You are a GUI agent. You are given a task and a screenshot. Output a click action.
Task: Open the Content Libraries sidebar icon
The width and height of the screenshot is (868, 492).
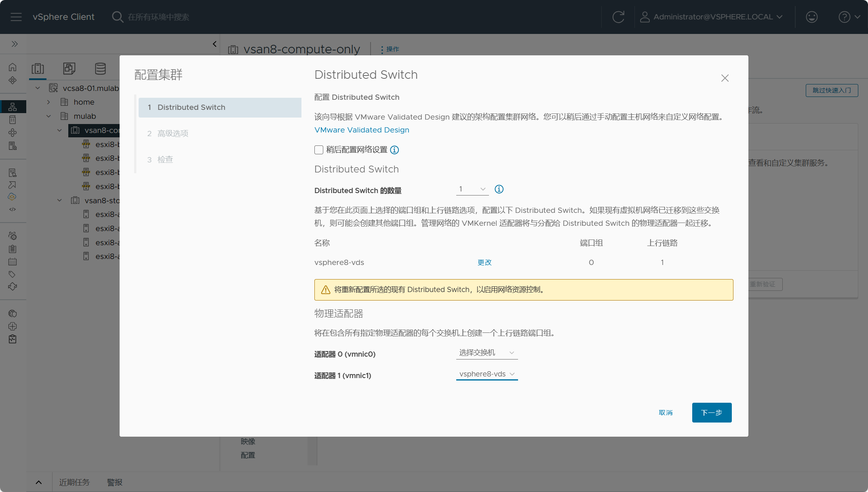pyautogui.click(x=13, y=120)
